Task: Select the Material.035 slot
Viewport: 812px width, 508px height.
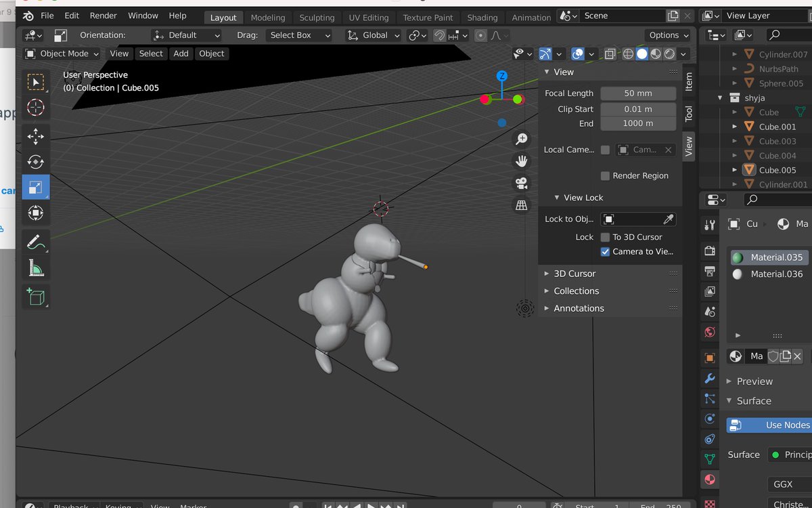Action: click(x=769, y=257)
